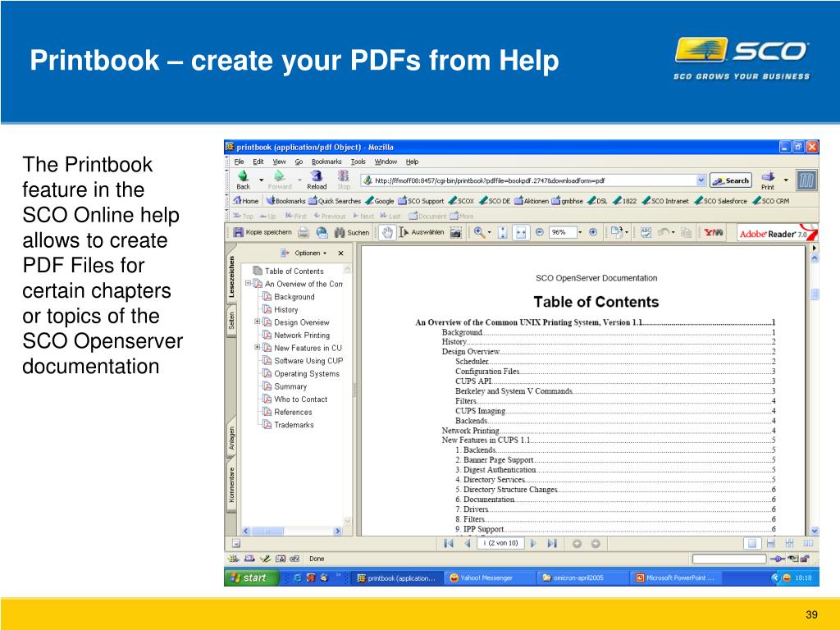Screen dimensions: 840x630
Task: Go to first page of PDF
Action: [449, 543]
